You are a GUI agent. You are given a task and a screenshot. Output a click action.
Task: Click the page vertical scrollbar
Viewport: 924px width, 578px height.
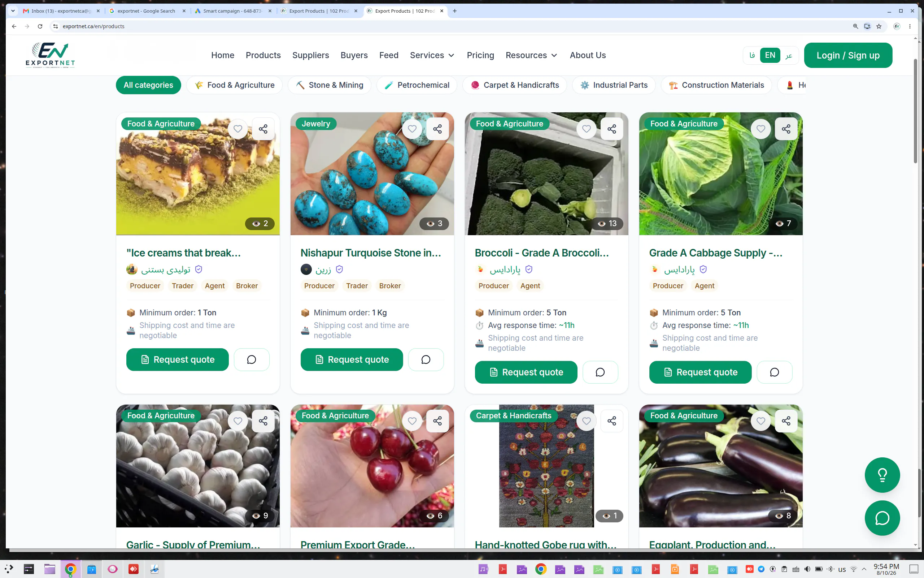pos(915,111)
